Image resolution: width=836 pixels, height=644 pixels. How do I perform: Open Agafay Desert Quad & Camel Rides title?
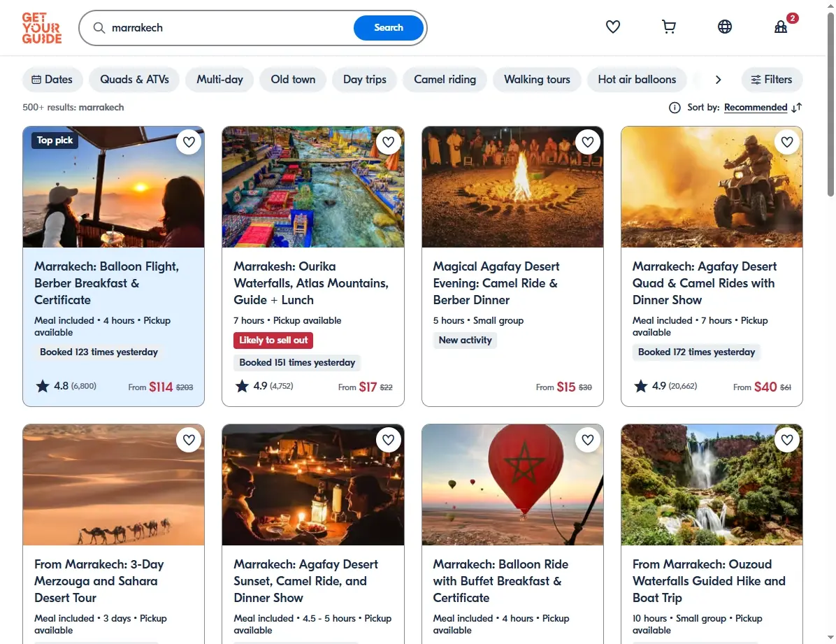[705, 283]
